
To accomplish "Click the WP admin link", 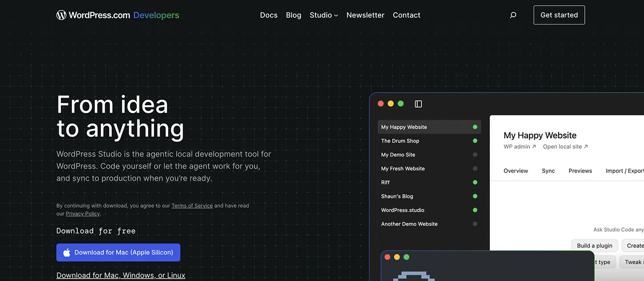I will [x=520, y=147].
